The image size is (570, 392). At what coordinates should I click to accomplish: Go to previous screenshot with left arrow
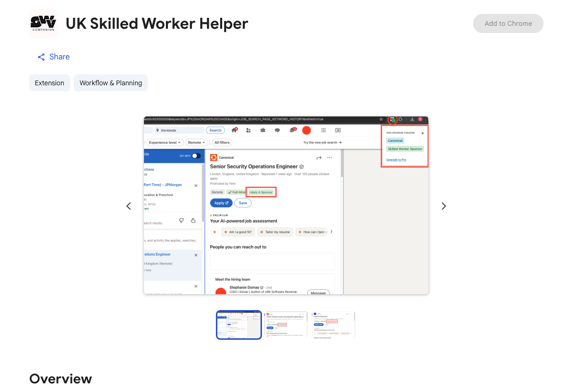(129, 206)
